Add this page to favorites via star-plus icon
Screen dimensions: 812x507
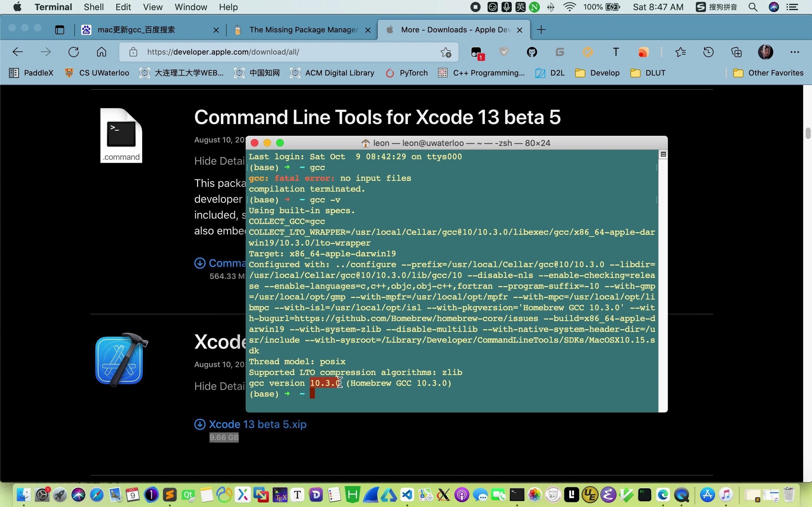pos(446,52)
